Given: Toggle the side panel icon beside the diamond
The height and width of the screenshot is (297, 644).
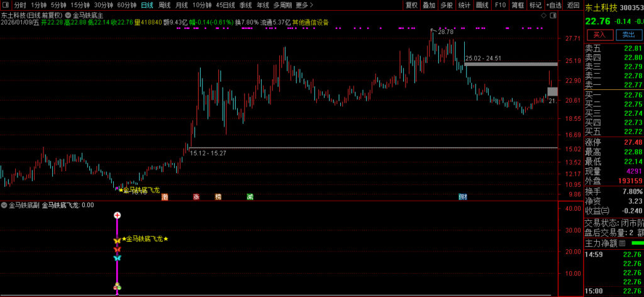Looking at the screenshot, I should [553, 14].
